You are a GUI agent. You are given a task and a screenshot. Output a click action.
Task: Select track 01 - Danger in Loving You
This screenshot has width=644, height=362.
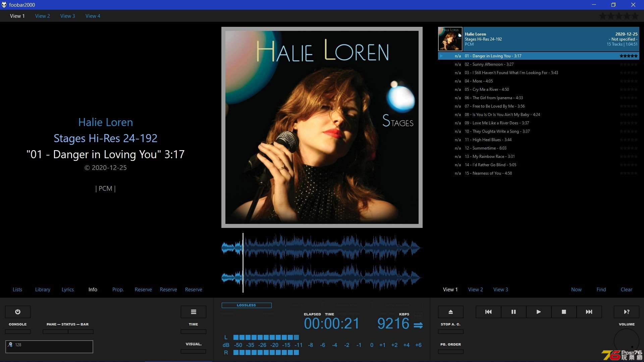tap(539, 56)
